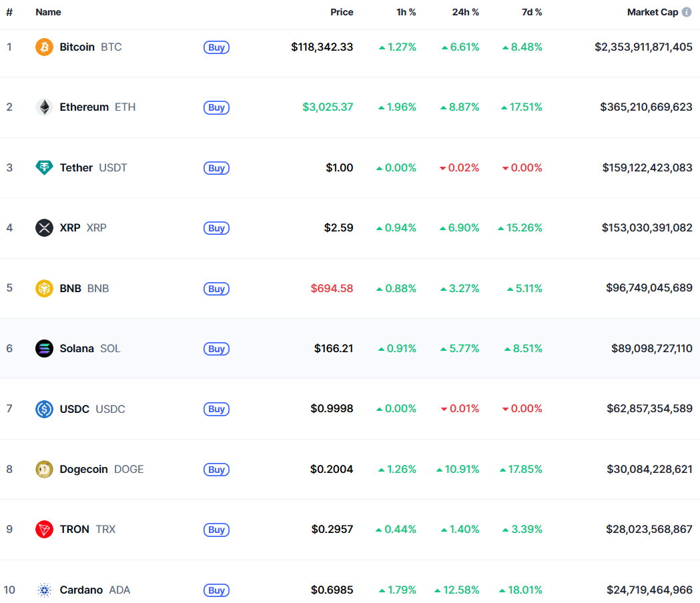The width and height of the screenshot is (700, 603).
Task: Click the XRP logo icon
Action: 44,228
